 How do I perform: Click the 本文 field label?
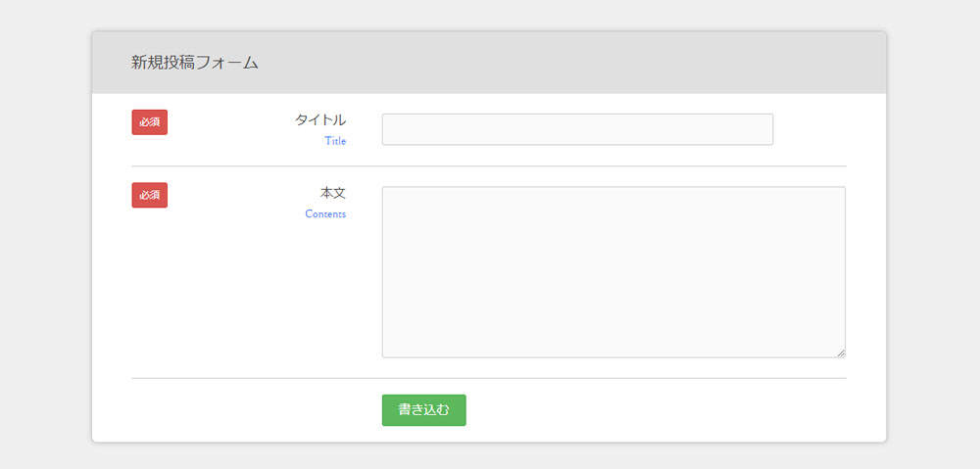click(333, 194)
